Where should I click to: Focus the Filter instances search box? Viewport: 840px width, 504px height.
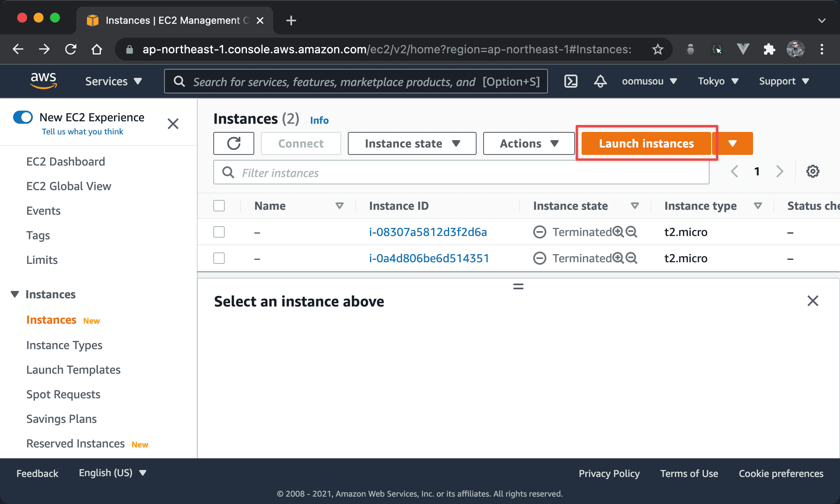tap(461, 173)
